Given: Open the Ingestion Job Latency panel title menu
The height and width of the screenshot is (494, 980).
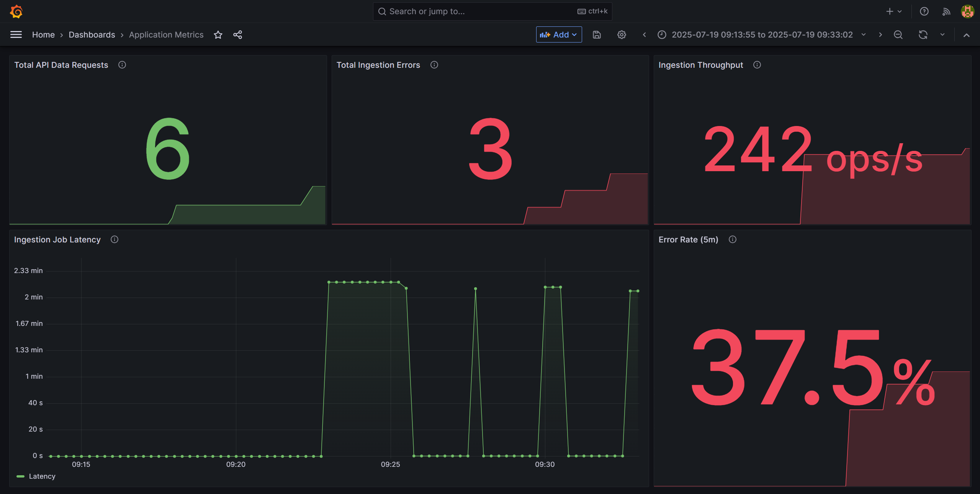Looking at the screenshot, I should [57, 240].
